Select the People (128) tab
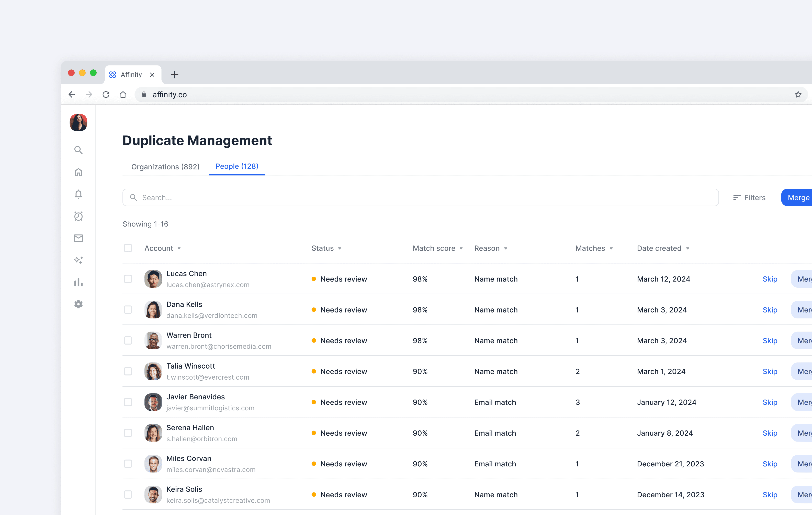Image resolution: width=812 pixels, height=515 pixels. coord(237,166)
